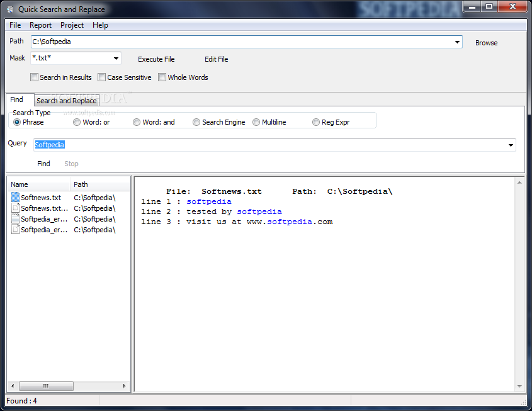Click the file list horizontal scrollbar thumb
532x411 pixels.
point(46,386)
